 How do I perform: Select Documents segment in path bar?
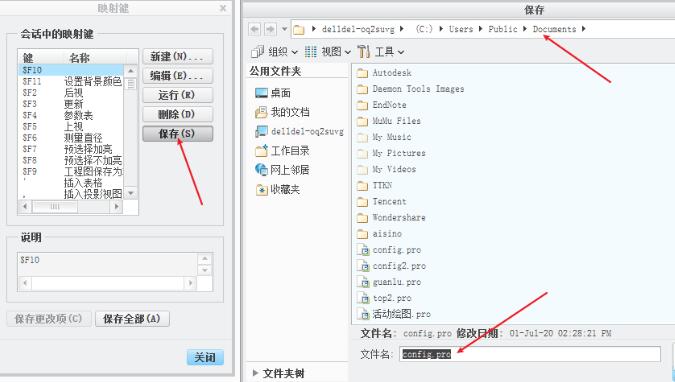[x=554, y=29]
